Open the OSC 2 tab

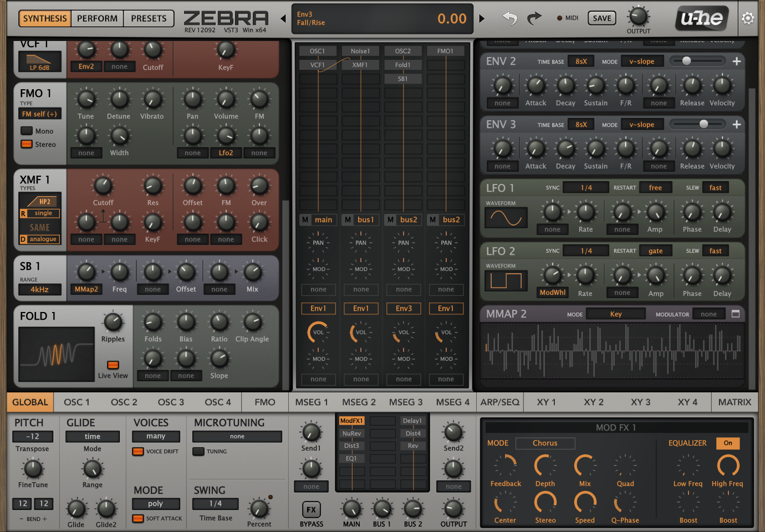coord(124,402)
